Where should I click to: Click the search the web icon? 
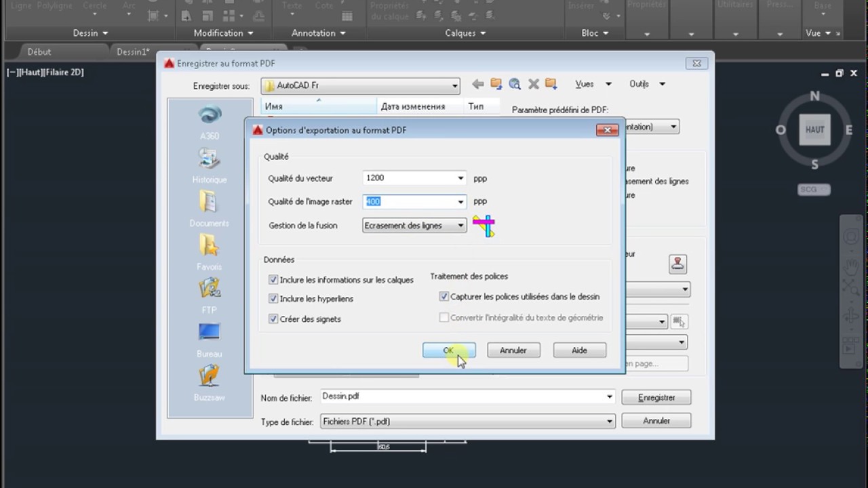pyautogui.click(x=515, y=84)
